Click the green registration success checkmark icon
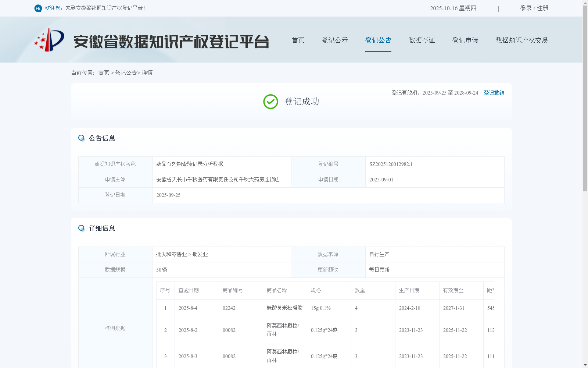 pyautogui.click(x=270, y=102)
